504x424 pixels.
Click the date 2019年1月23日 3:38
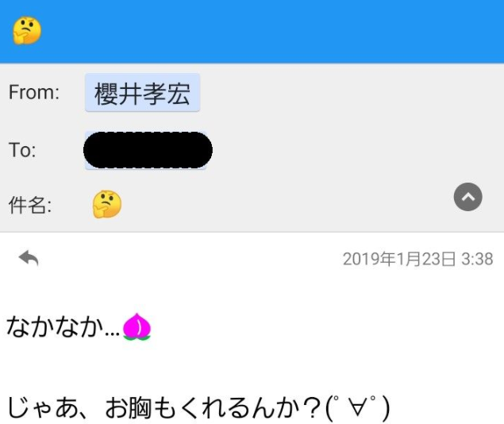click(x=417, y=259)
